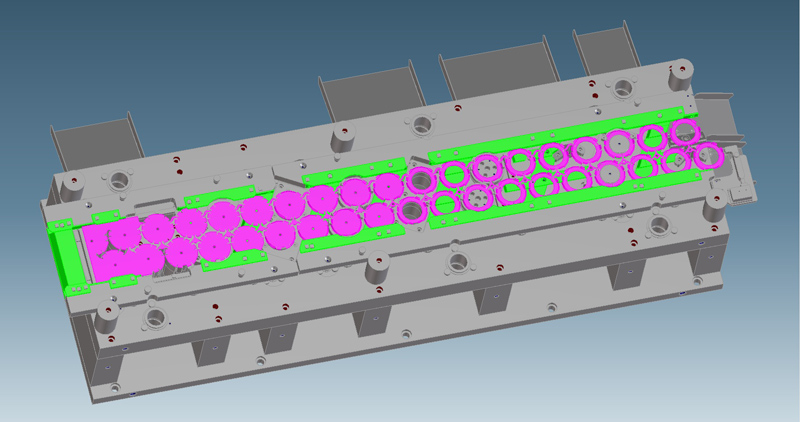This screenshot has height=422, width=800.
Task: Click the gray-centered magenta ring at the rings' left end
Action: (x=420, y=182)
